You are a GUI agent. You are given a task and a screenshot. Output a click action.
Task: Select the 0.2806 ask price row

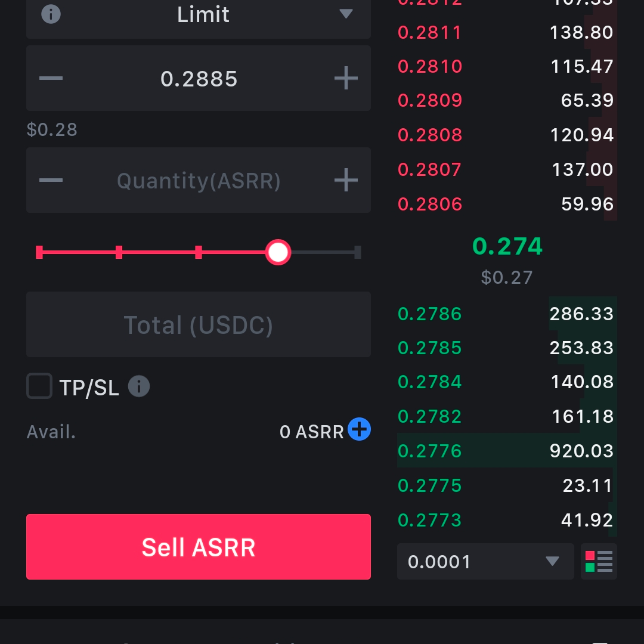click(507, 205)
